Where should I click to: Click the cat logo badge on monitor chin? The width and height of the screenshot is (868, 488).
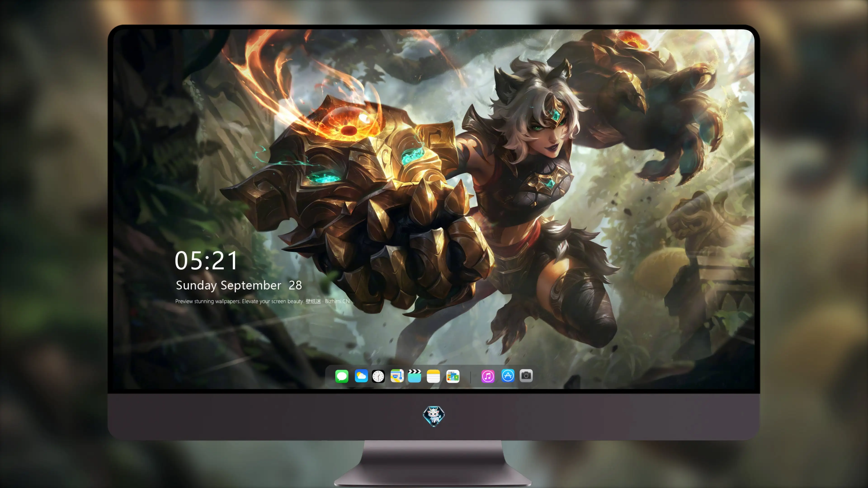[x=434, y=416]
